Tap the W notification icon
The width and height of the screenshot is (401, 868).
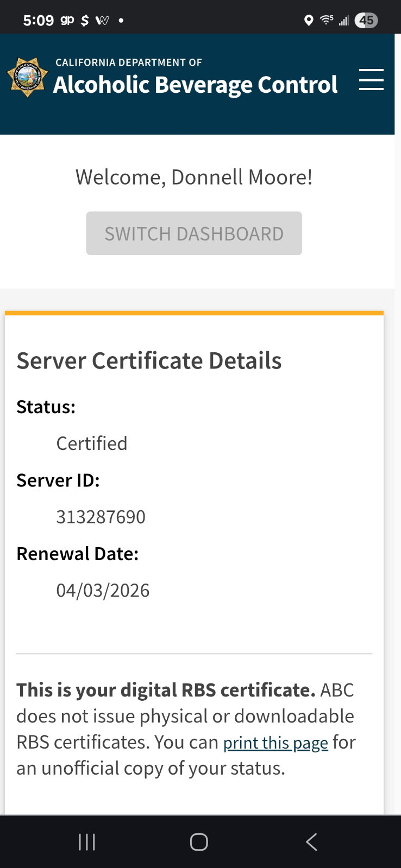tap(102, 21)
